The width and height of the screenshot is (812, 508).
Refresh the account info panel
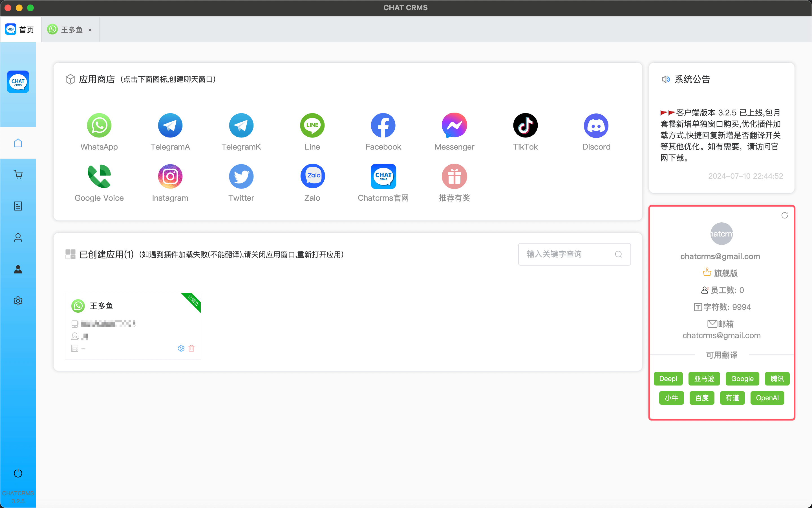click(784, 215)
